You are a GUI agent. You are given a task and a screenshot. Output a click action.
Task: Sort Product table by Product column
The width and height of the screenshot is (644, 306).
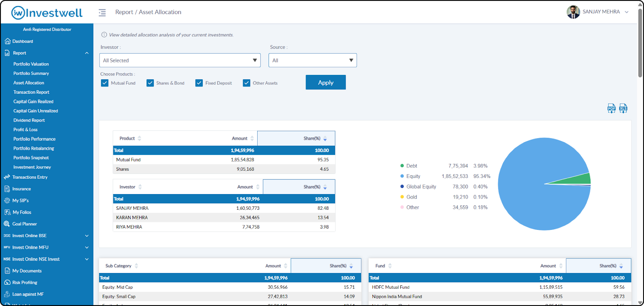pos(139,138)
